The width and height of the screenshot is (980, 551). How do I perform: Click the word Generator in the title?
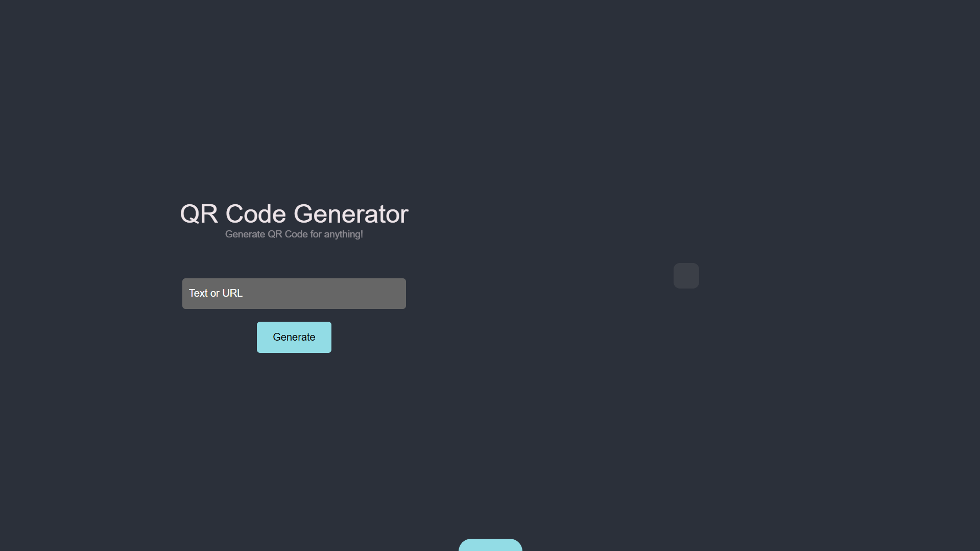click(x=351, y=213)
